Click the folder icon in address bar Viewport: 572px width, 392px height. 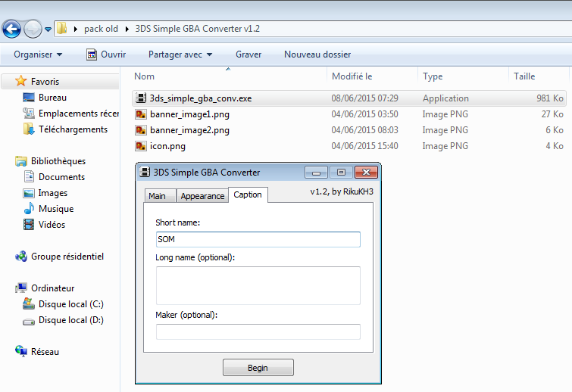click(x=61, y=29)
